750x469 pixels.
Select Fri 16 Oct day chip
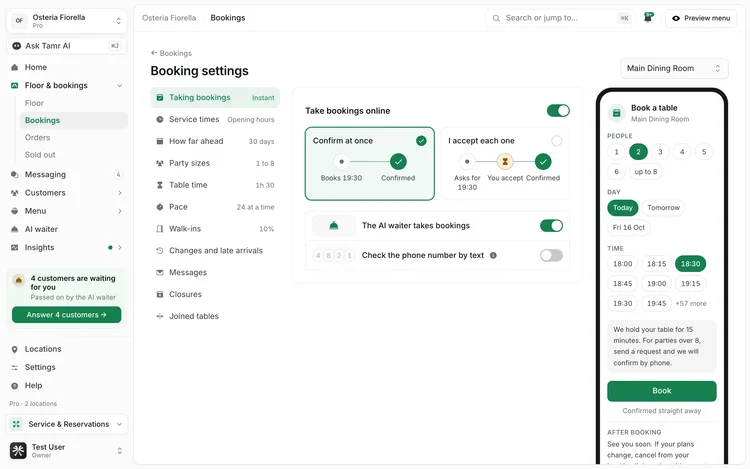click(629, 228)
